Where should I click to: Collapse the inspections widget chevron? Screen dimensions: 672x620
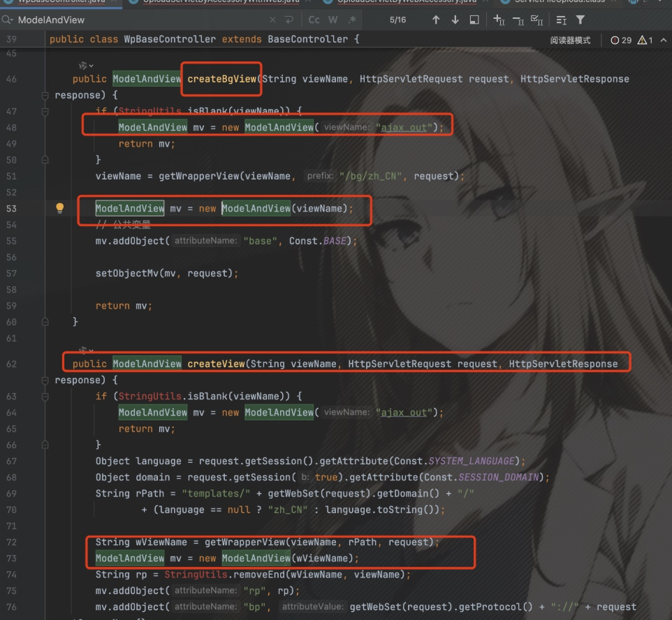[x=664, y=40]
